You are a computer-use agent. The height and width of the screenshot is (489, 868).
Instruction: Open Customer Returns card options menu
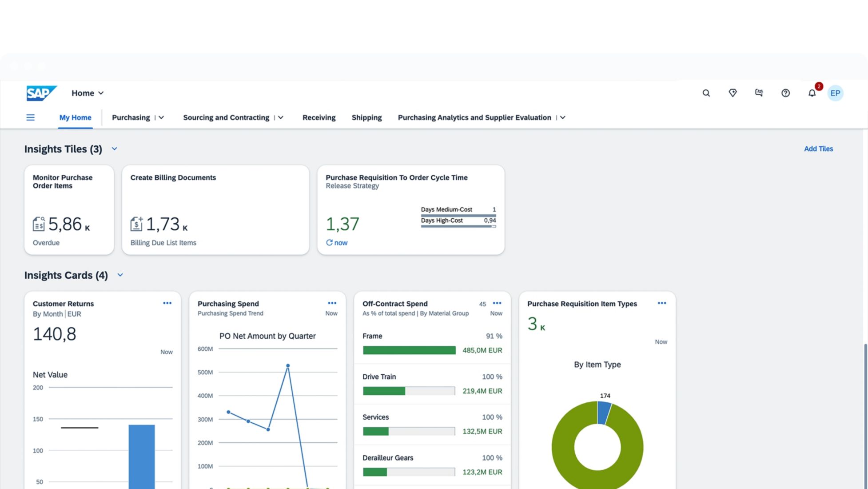click(167, 303)
